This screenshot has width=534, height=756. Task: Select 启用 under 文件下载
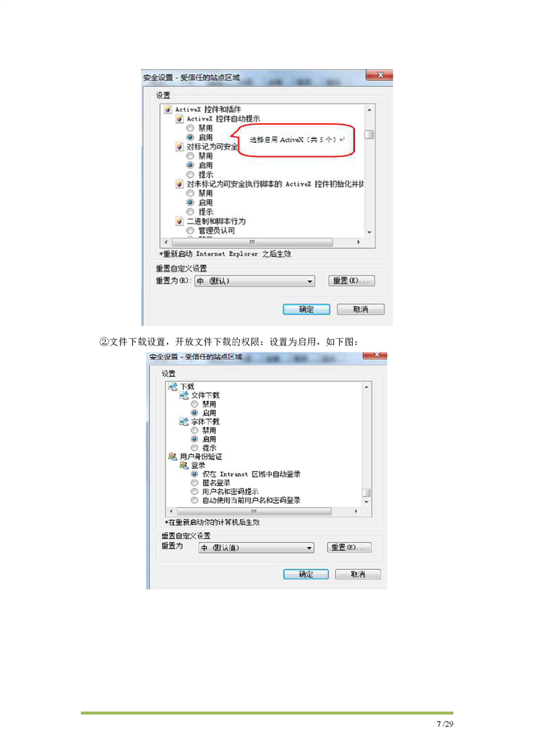(195, 413)
